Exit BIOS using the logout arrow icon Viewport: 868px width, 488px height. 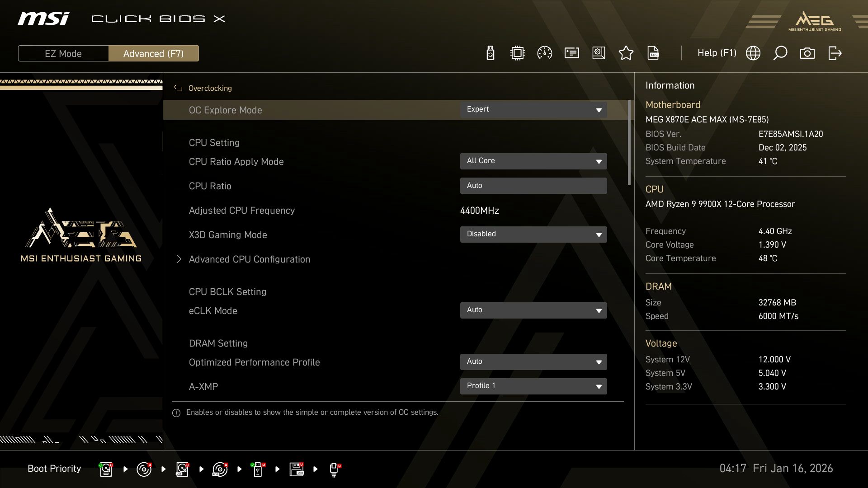pos(835,53)
